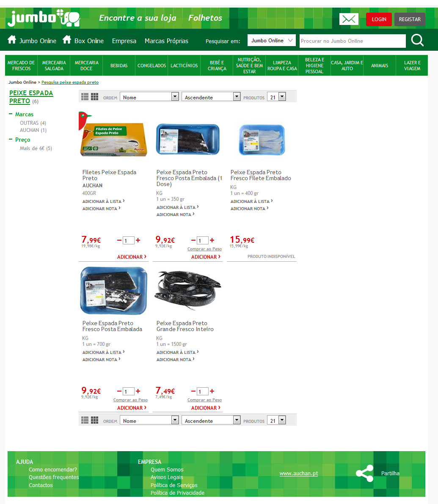The width and height of the screenshot is (438, 504).
Task: Switch to list view icon in top toolbar
Action: tap(85, 96)
